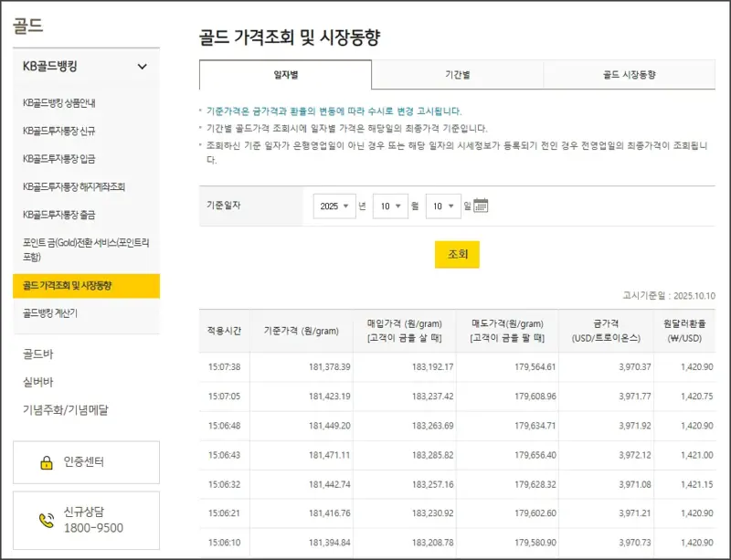Collapse the KB골드뱅킹 menu with its chevron
Image resolution: width=731 pixels, height=560 pixels.
[x=142, y=67]
